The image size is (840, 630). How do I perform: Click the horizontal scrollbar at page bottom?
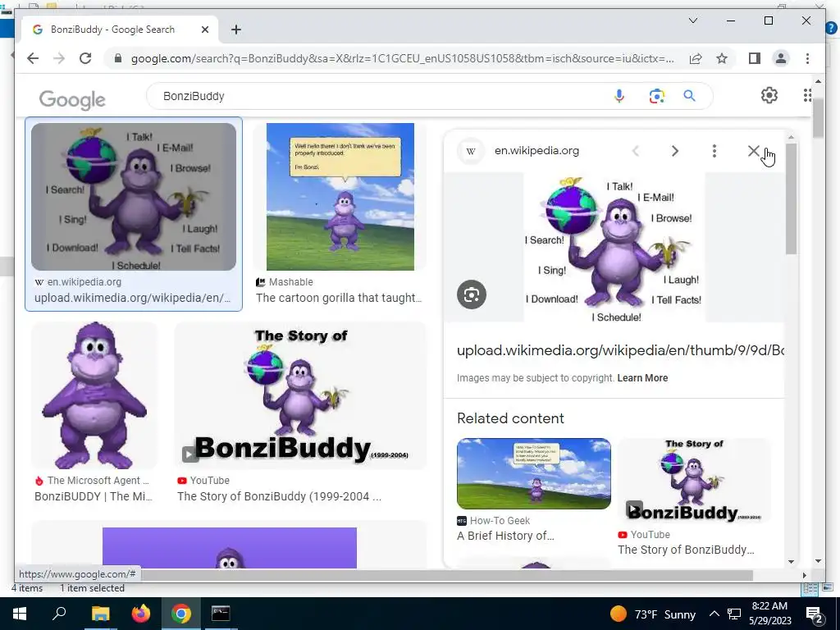click(447, 575)
